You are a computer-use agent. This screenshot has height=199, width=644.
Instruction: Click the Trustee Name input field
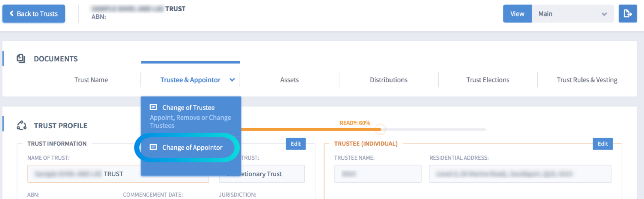tap(378, 174)
